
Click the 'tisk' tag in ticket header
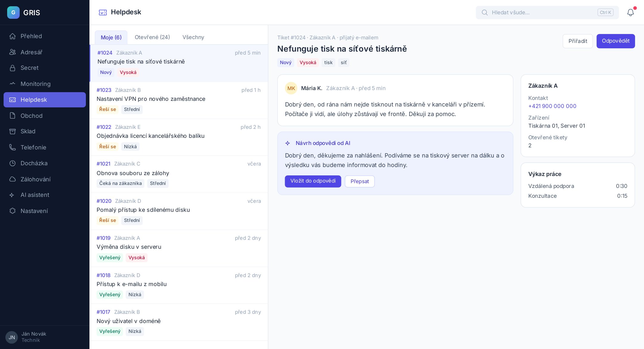click(328, 63)
